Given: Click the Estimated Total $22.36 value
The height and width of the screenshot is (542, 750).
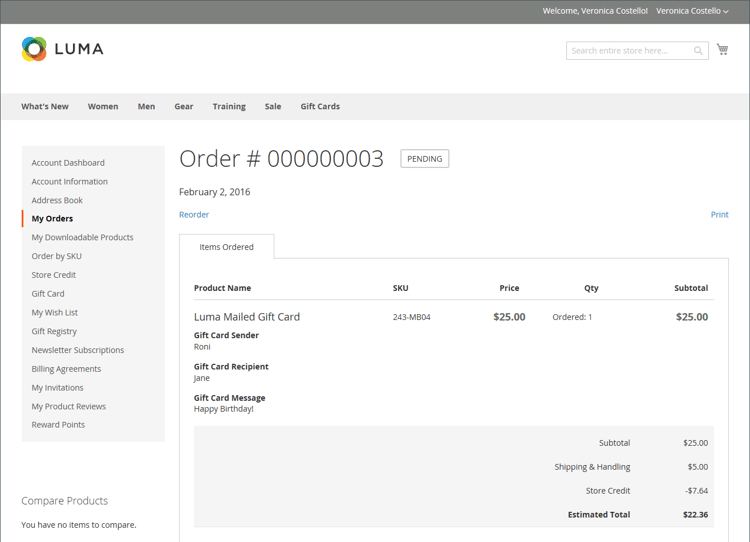Looking at the screenshot, I should coord(695,515).
